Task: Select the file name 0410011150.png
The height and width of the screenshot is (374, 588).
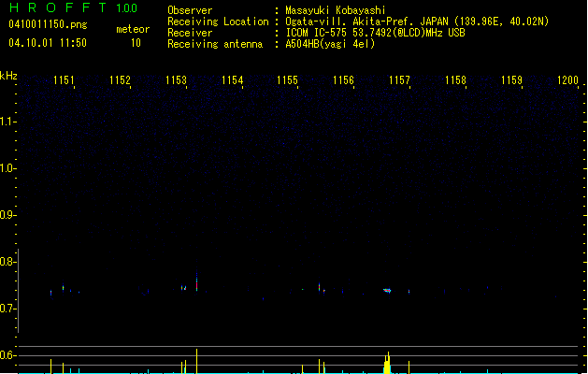Action: click(48, 24)
